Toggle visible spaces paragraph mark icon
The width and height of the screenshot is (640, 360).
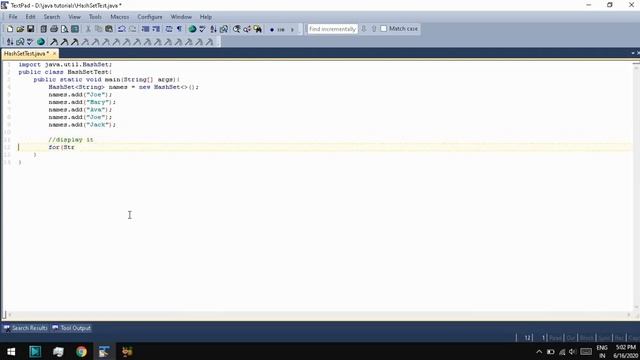click(x=179, y=29)
